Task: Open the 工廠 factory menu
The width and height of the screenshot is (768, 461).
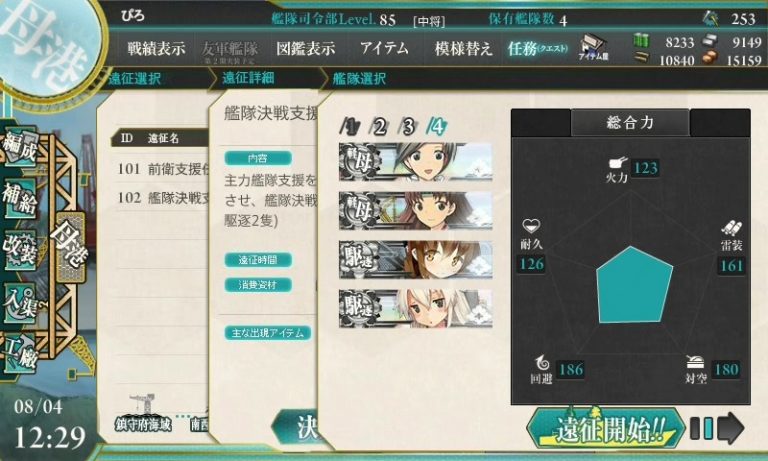Action: (x=20, y=354)
